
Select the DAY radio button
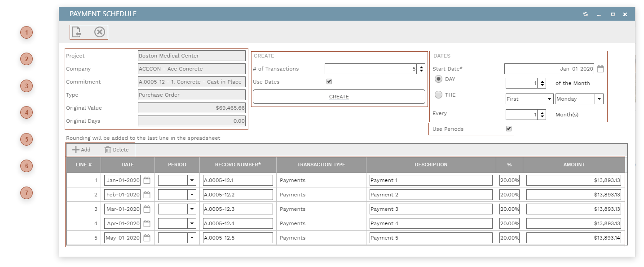[438, 78]
